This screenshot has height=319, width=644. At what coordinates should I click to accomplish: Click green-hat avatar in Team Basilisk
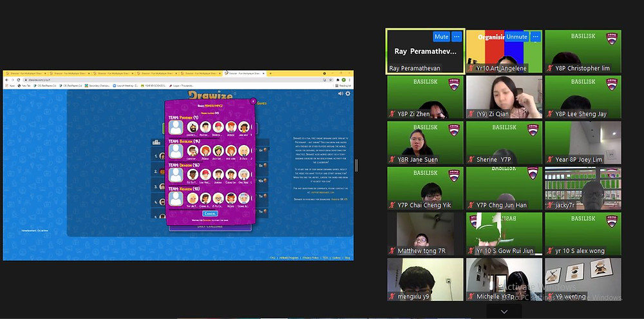(x=218, y=151)
